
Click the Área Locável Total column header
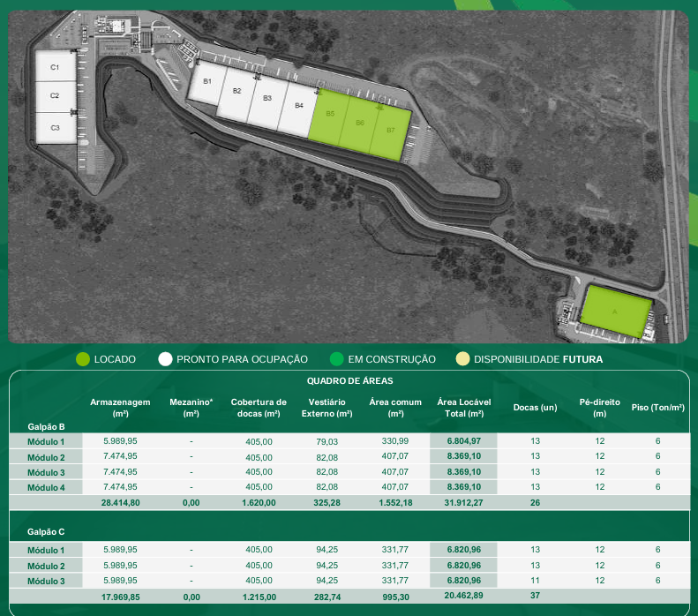point(463,408)
